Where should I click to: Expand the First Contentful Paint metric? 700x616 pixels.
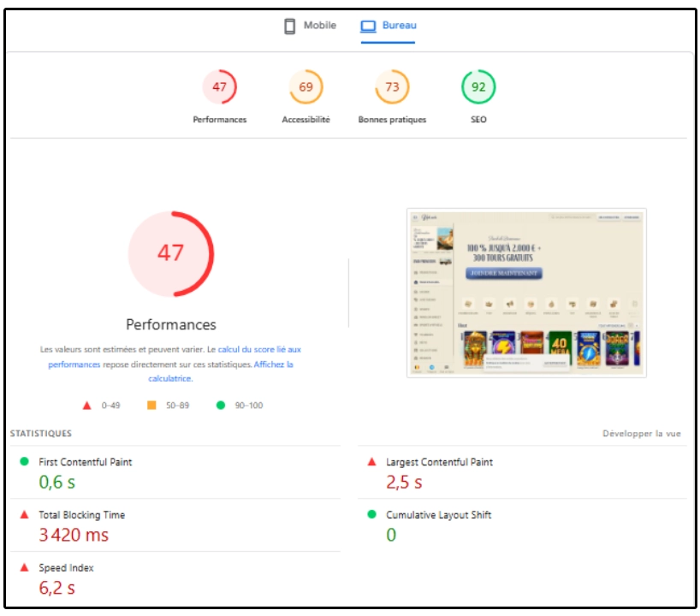(x=86, y=462)
